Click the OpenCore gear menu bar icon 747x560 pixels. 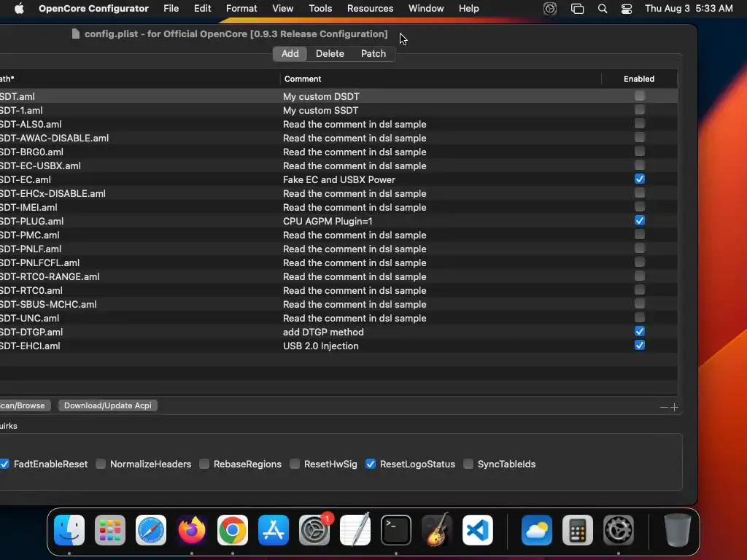[x=550, y=9]
